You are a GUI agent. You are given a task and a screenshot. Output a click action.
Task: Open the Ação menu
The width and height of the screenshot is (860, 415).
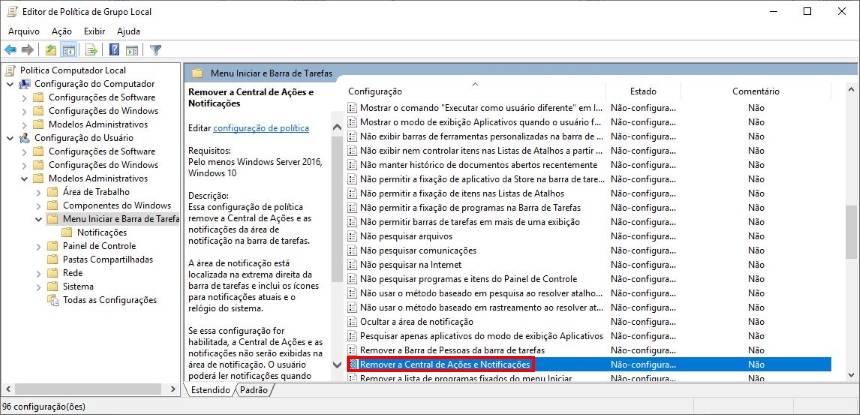pyautogui.click(x=61, y=31)
